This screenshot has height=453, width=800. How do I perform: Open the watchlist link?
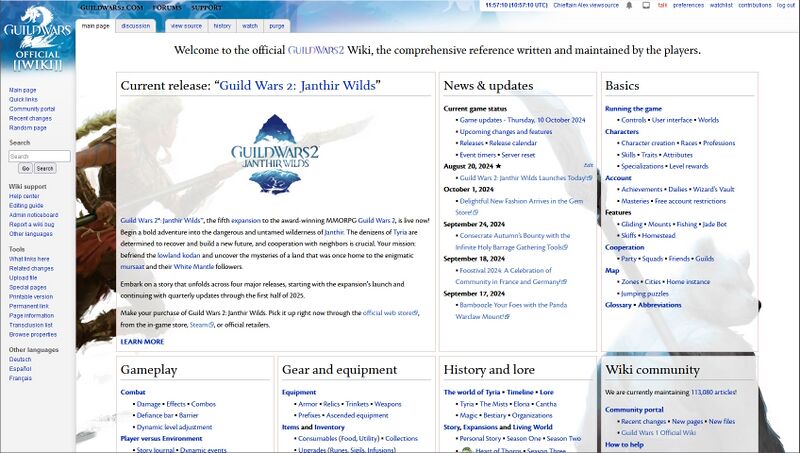pos(721,5)
